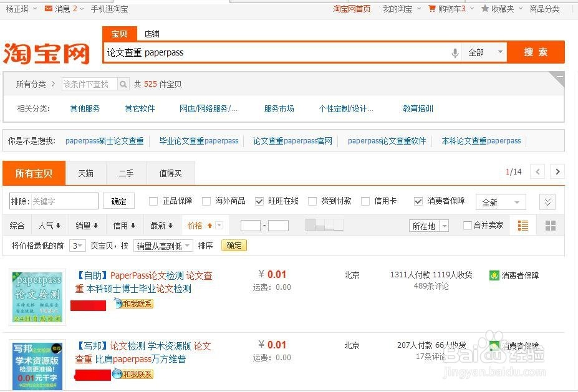Open 教育培训 category link
This screenshot has width=578, height=392.
pyautogui.click(x=418, y=108)
